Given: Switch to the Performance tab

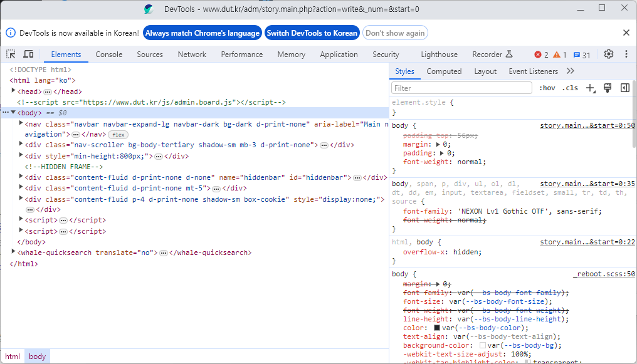Looking at the screenshot, I should tap(242, 55).
